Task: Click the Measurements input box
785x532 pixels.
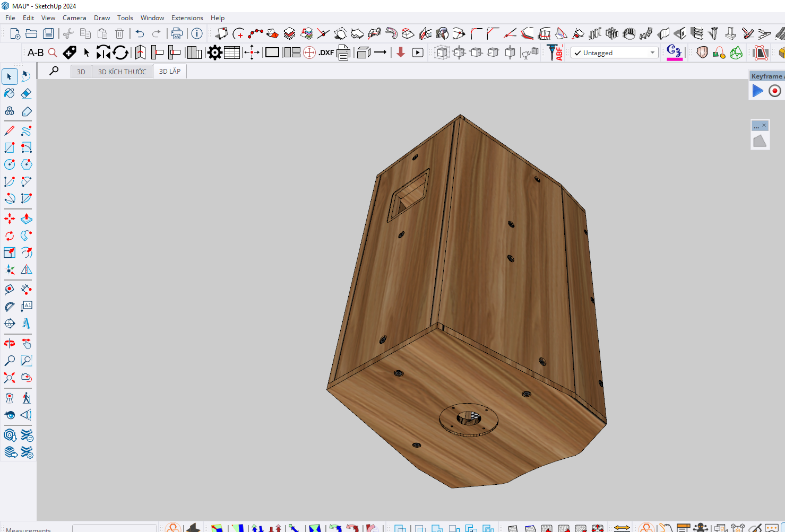Action: 114,528
